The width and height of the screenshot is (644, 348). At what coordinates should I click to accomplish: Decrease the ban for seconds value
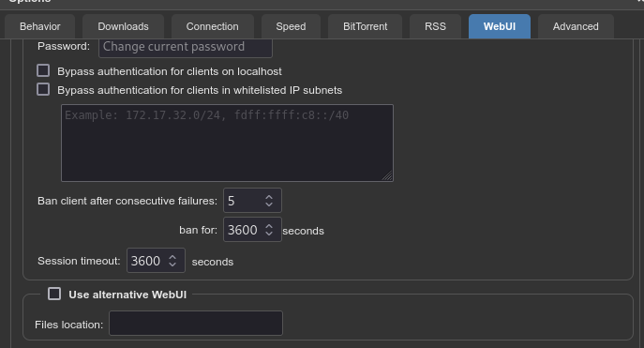[269, 234]
